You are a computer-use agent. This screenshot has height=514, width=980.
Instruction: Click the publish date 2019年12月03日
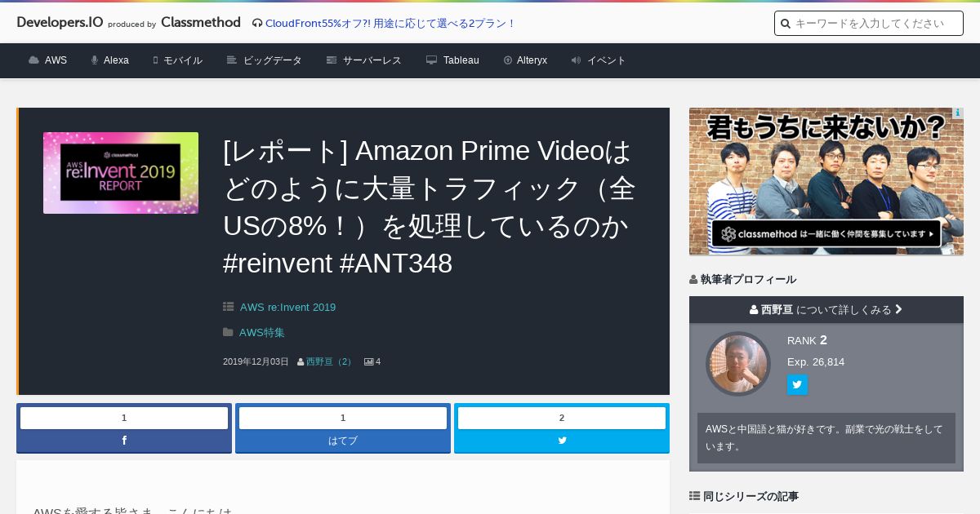click(x=256, y=361)
